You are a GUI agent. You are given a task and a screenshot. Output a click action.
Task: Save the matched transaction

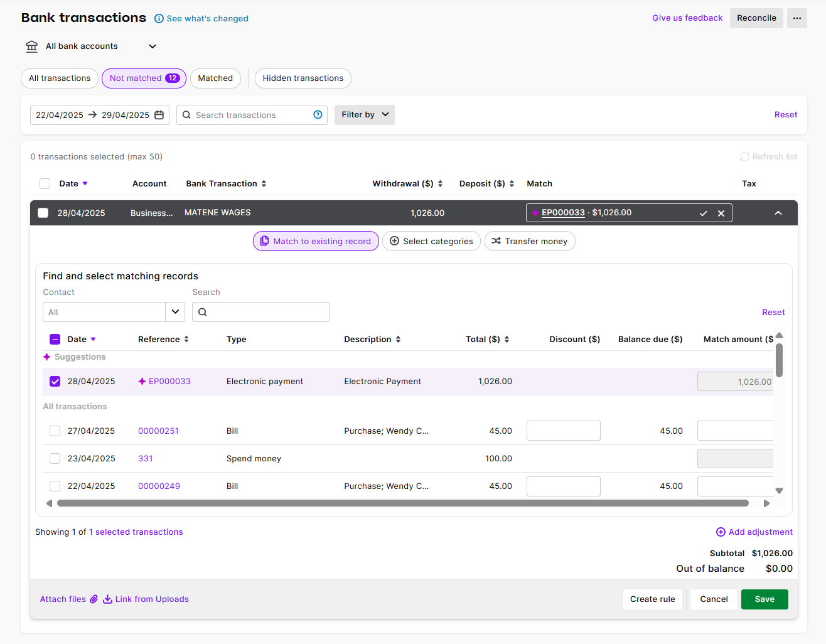point(764,599)
